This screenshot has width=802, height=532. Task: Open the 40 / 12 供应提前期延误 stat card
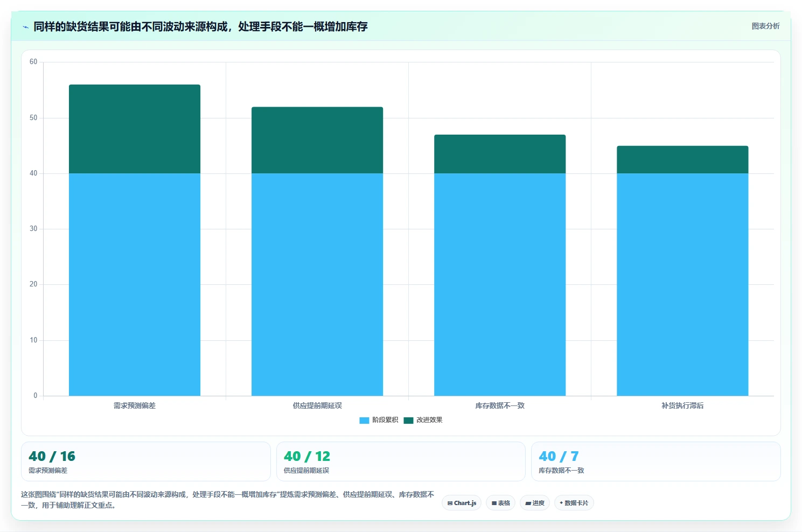tap(401, 461)
